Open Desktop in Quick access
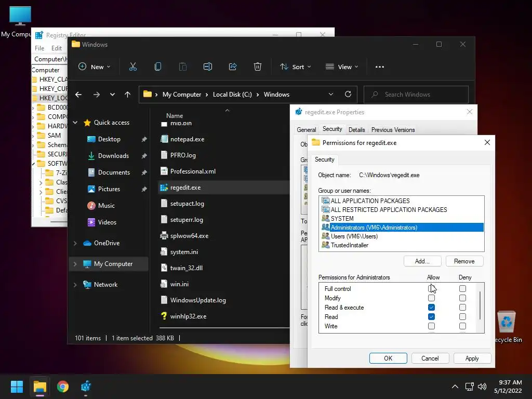This screenshot has height=399, width=532. [x=109, y=139]
